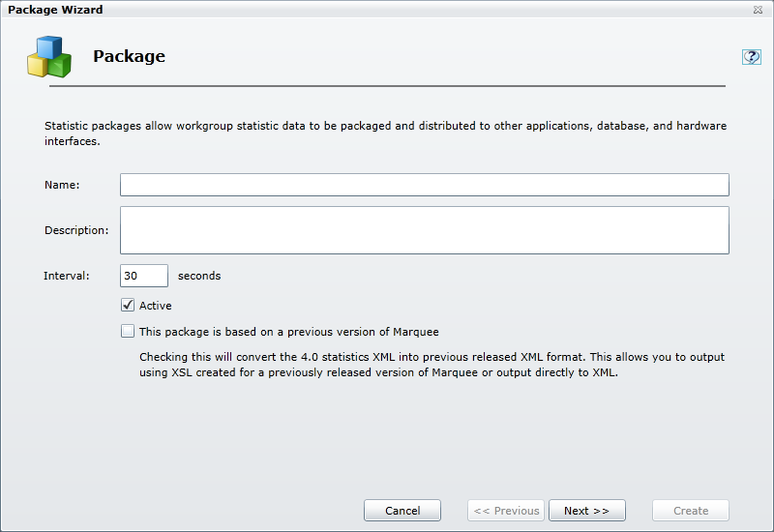Image resolution: width=774 pixels, height=532 pixels.
Task: Click the "Name:" field label
Action: 62,185
